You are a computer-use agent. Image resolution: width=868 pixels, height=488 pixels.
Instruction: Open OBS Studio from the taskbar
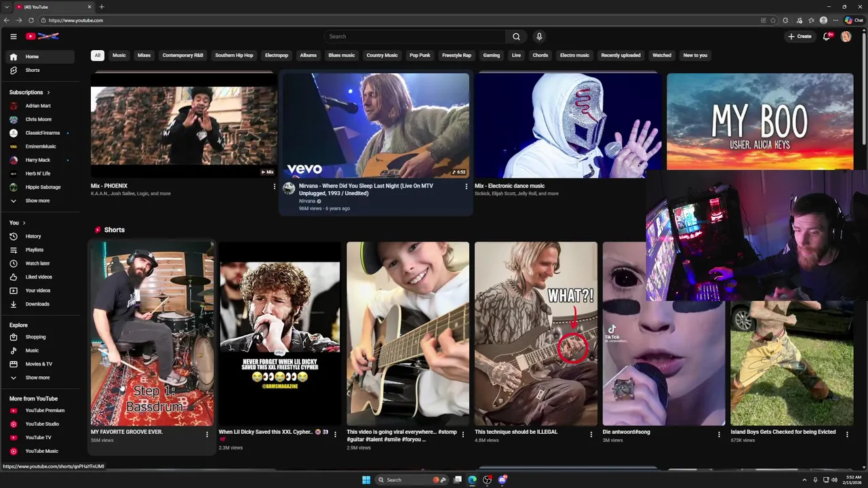[x=488, y=480]
